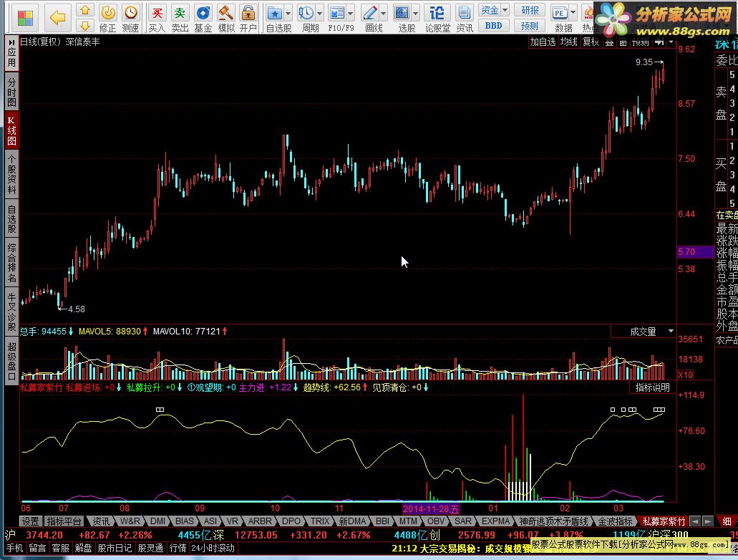Toggle 预测 in chart header bar
The height and width of the screenshot is (560, 738).
640,42
